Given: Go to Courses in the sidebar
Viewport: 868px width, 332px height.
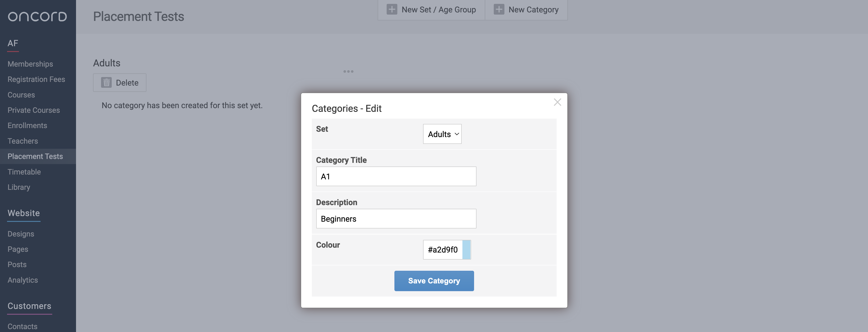Looking at the screenshot, I should pyautogui.click(x=21, y=95).
